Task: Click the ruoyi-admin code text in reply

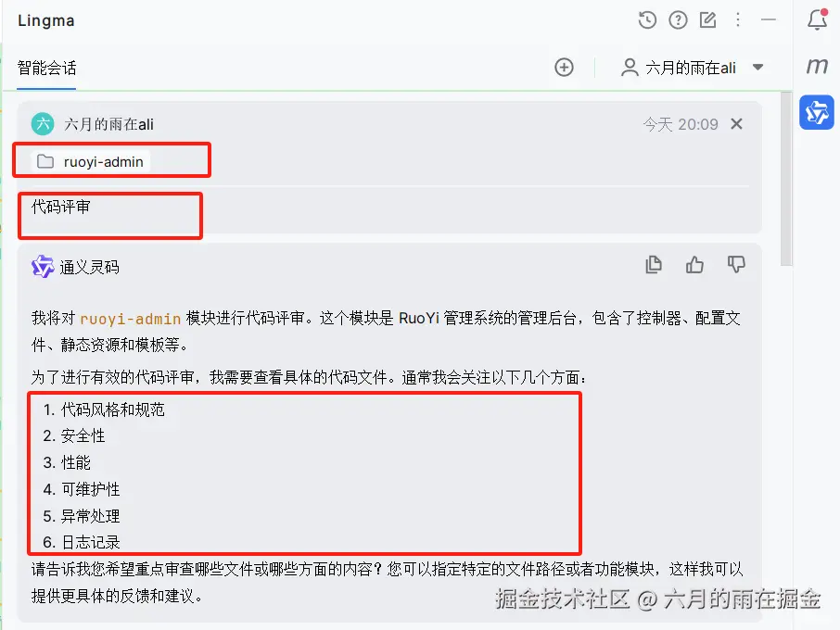Action: pos(130,319)
